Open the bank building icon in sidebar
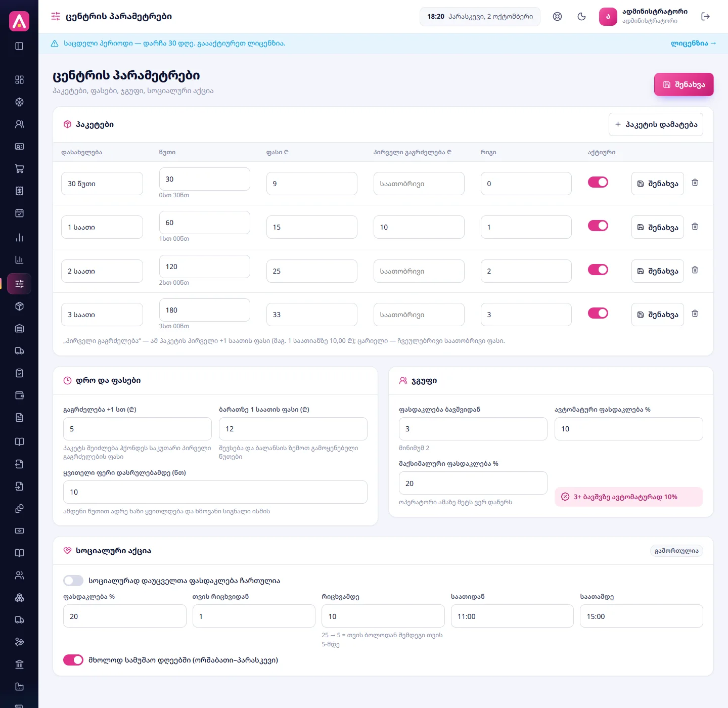 click(19, 664)
